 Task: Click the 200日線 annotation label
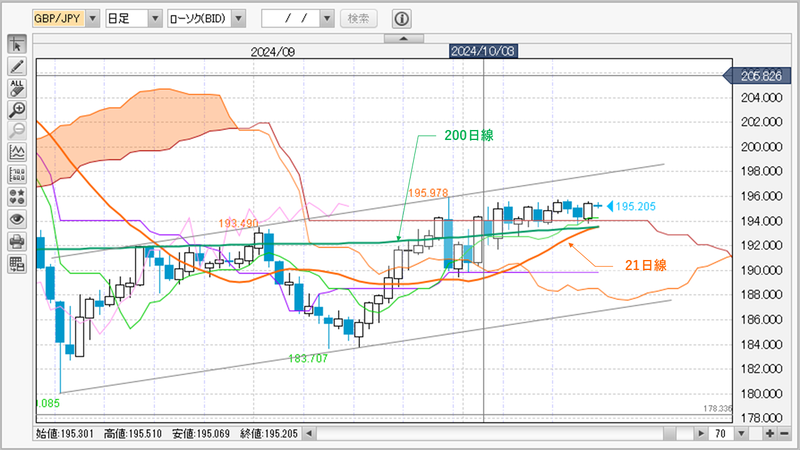469,135
